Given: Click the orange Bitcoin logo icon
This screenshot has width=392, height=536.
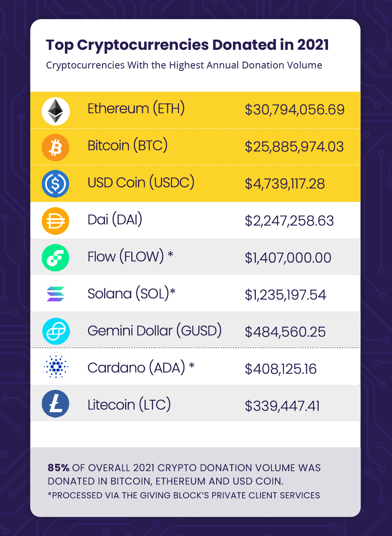Looking at the screenshot, I should coord(55,147).
